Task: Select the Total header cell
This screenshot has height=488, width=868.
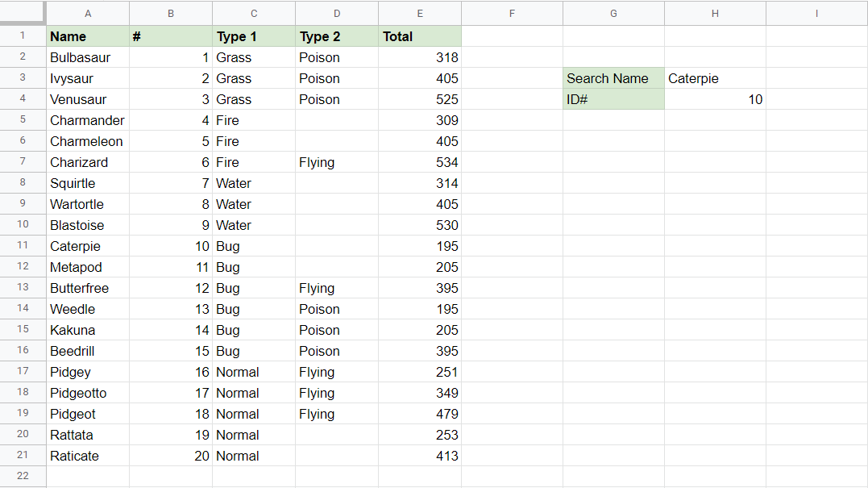Action: [x=419, y=36]
